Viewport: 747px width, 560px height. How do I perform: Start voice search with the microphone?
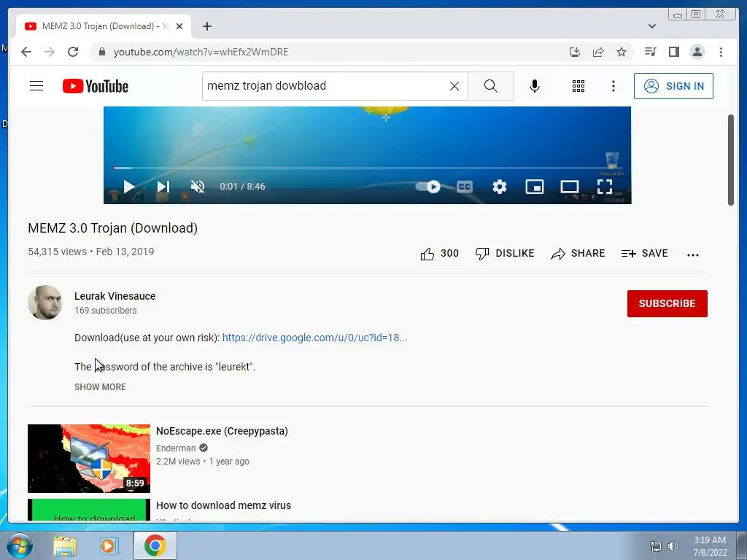[535, 86]
